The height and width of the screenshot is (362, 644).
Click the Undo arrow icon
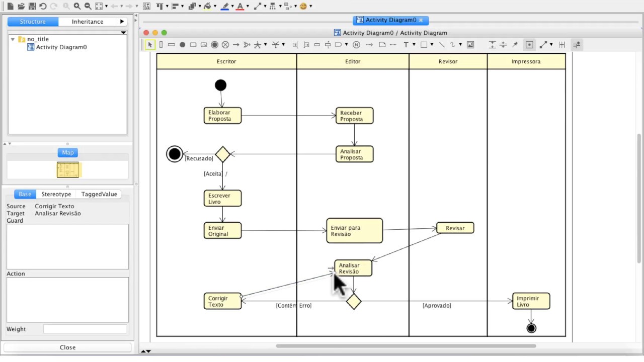43,6
